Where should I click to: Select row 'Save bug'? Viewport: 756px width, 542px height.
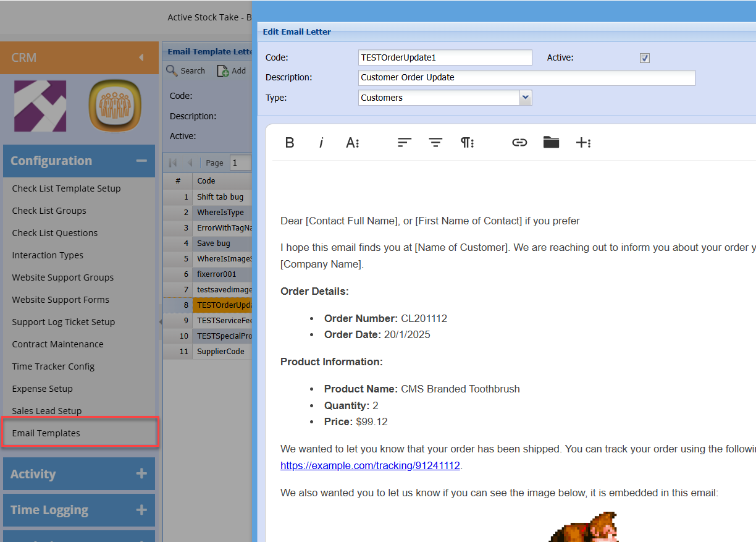pos(208,243)
